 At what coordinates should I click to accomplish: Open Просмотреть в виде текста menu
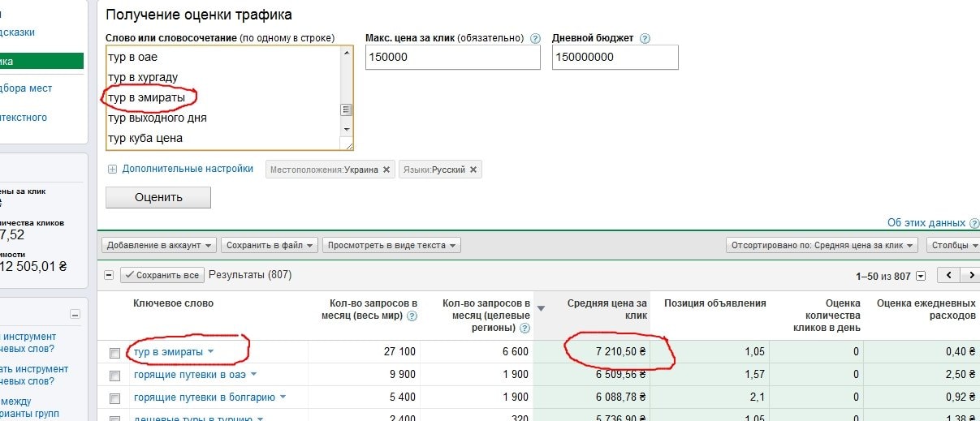pyautogui.click(x=391, y=245)
